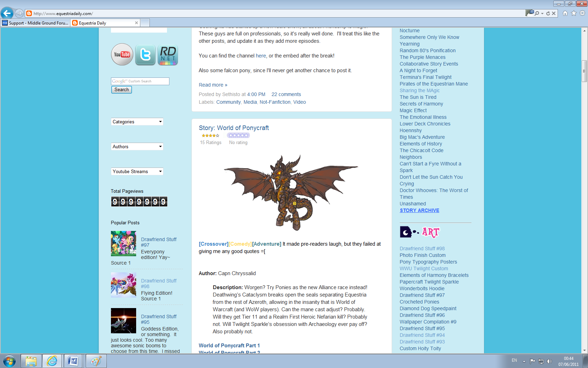Open the browser Home icon
588x368 pixels.
(x=565, y=13)
